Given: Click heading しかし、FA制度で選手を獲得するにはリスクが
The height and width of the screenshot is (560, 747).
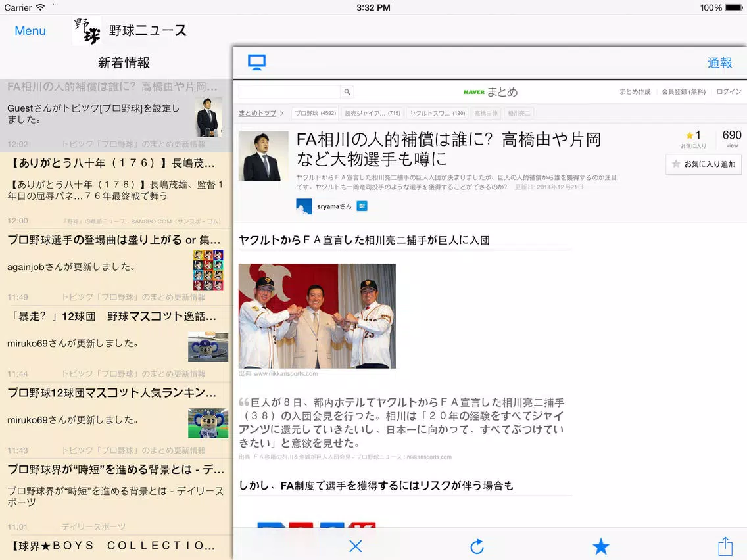Looking at the screenshot, I should pos(376,486).
